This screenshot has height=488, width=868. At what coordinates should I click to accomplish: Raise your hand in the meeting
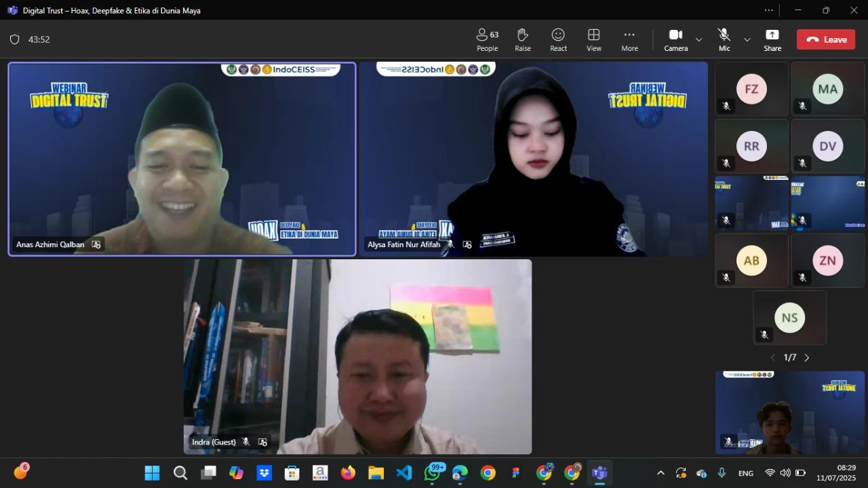click(x=522, y=39)
